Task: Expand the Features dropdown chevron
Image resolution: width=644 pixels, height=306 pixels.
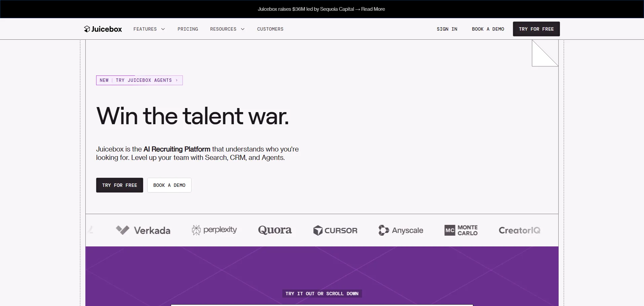Action: coord(163,29)
